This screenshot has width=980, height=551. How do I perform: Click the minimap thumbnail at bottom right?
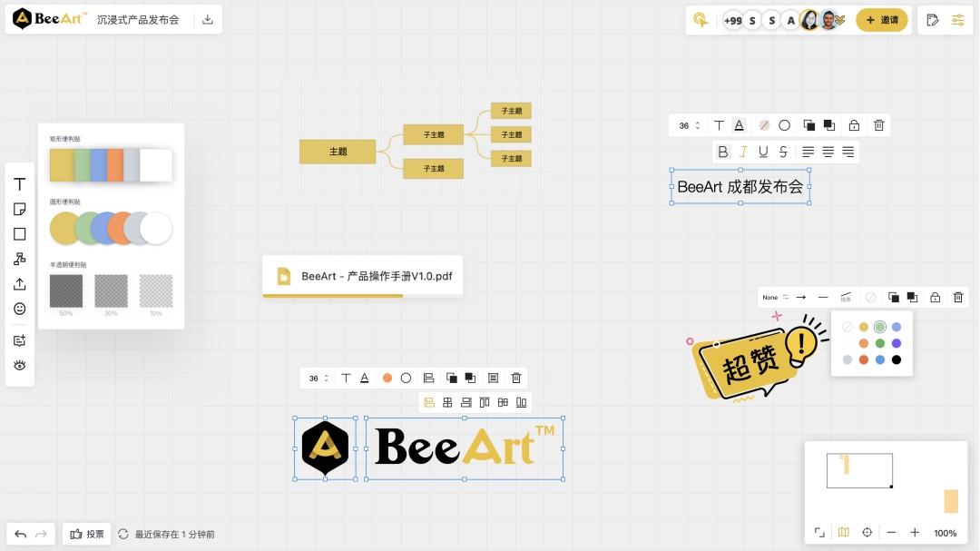tap(859, 470)
